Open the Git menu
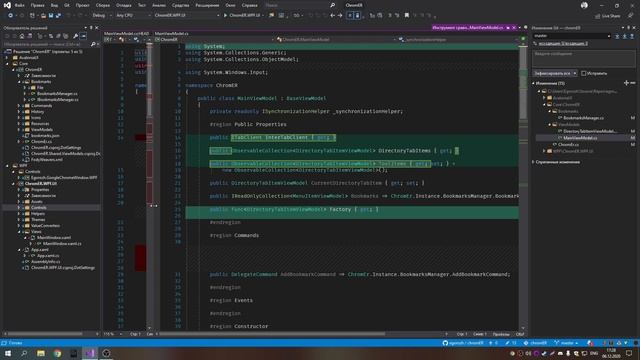Viewport: 640px width, 360px height. pos(67,5)
